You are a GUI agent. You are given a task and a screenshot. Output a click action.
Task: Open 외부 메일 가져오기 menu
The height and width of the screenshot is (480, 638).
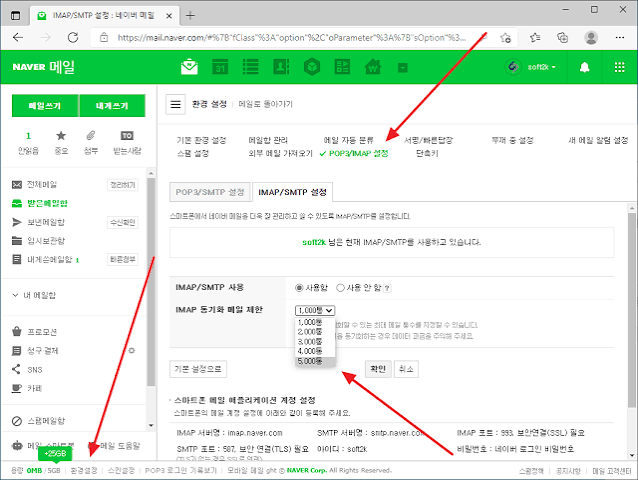tap(280, 153)
